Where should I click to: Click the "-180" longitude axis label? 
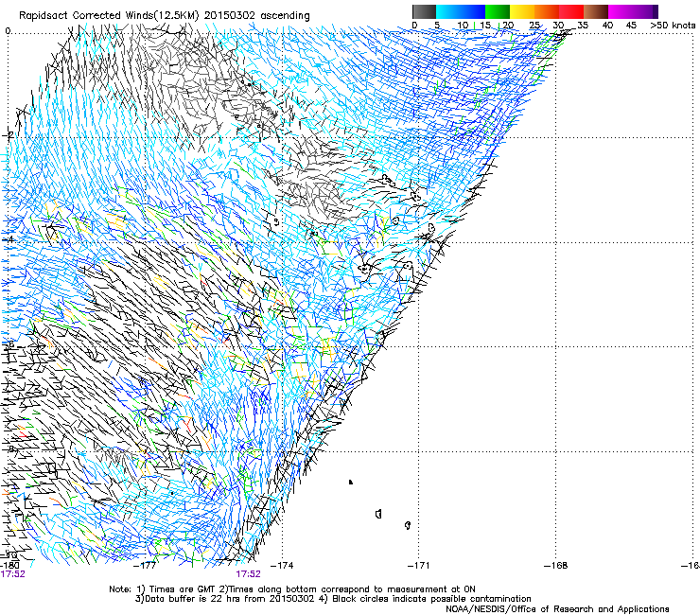pos(9,566)
